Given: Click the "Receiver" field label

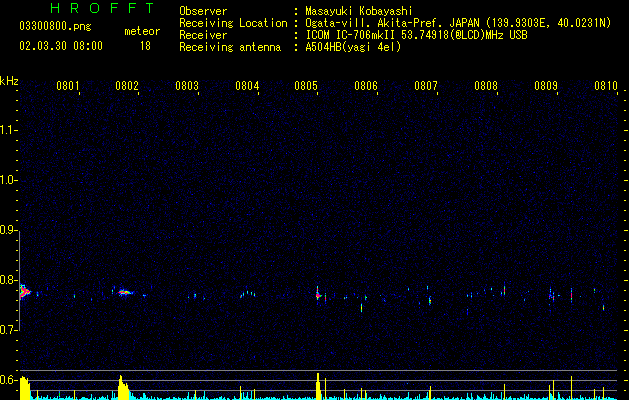Looking at the screenshot, I should pos(203,35).
